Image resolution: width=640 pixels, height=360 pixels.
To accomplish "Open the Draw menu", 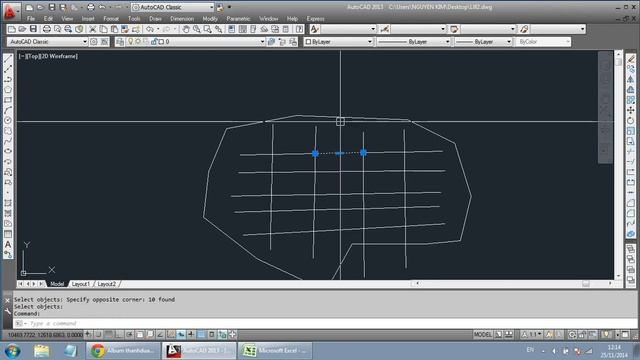I will tap(155, 19).
